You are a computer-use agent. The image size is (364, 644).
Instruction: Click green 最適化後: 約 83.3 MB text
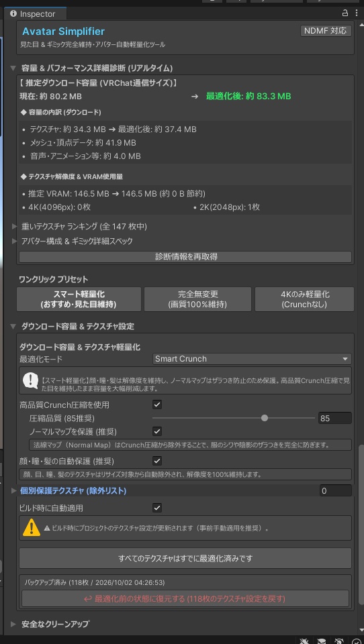[248, 97]
